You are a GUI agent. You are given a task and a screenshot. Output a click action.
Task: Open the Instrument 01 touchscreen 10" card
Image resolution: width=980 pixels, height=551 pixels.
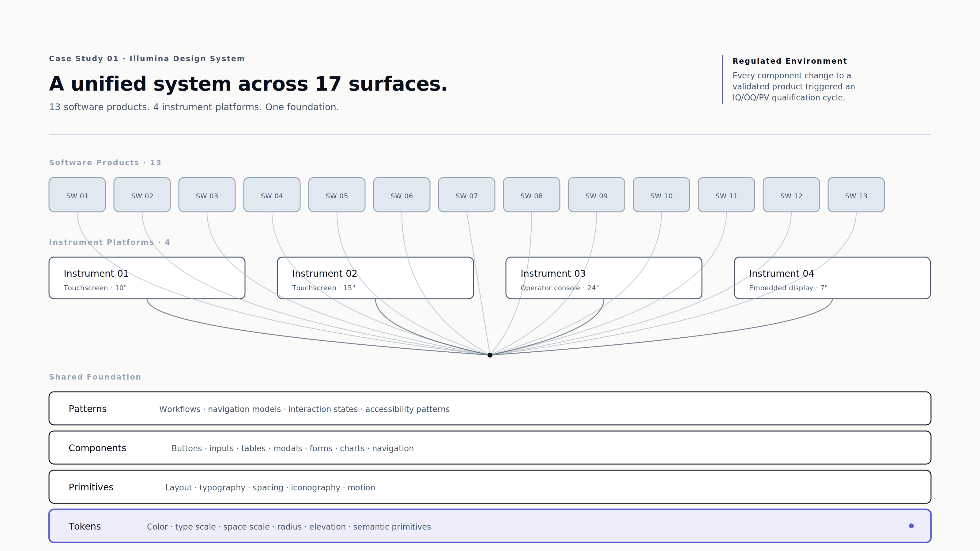pyautogui.click(x=147, y=278)
